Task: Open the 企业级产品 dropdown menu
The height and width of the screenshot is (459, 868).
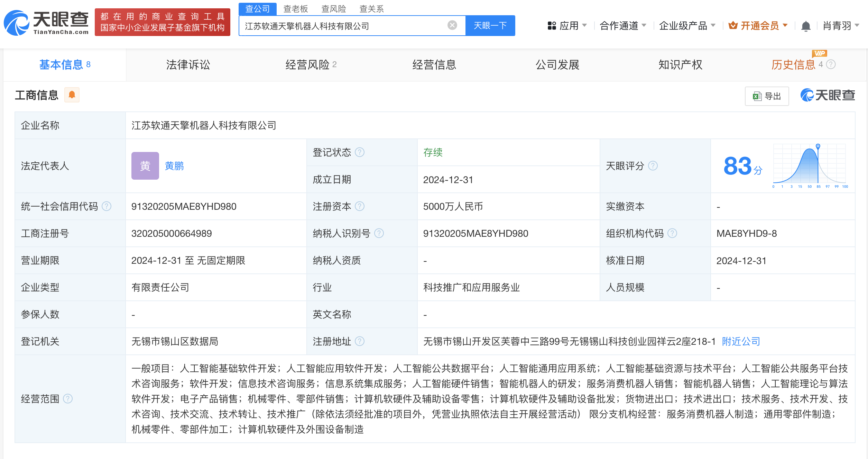Action: (687, 26)
